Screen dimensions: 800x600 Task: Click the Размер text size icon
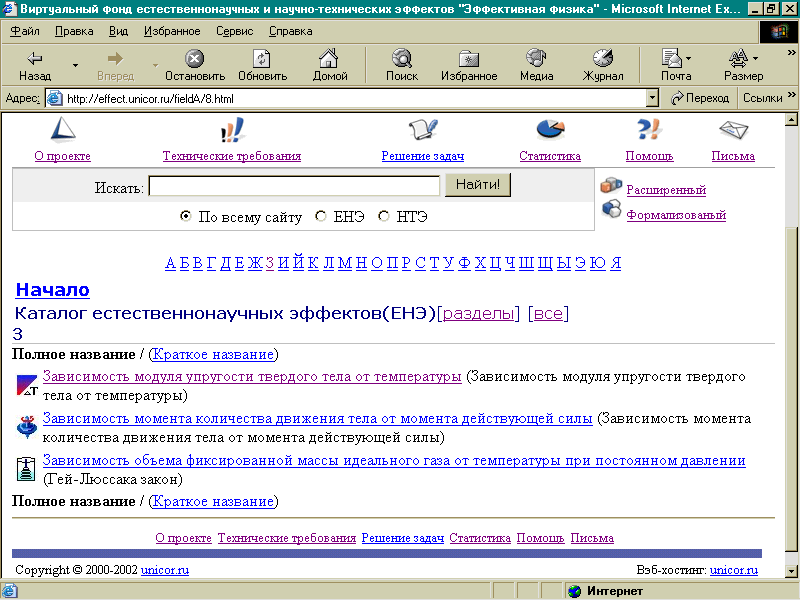tap(738, 58)
